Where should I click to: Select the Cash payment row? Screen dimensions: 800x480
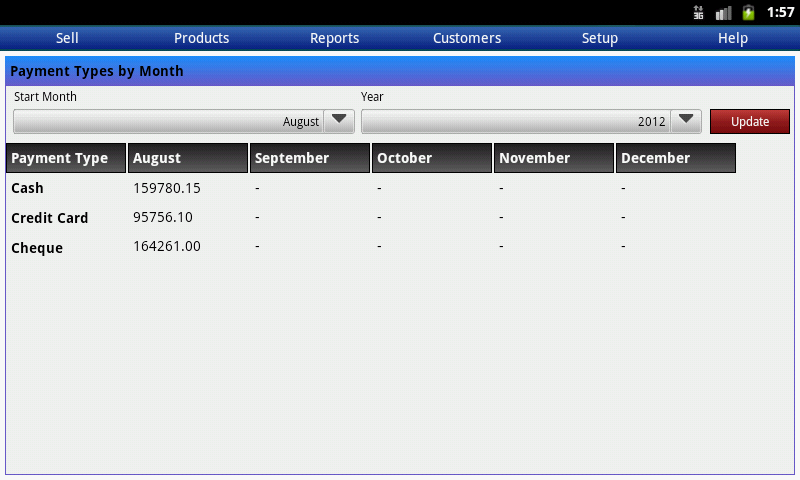[x=28, y=188]
